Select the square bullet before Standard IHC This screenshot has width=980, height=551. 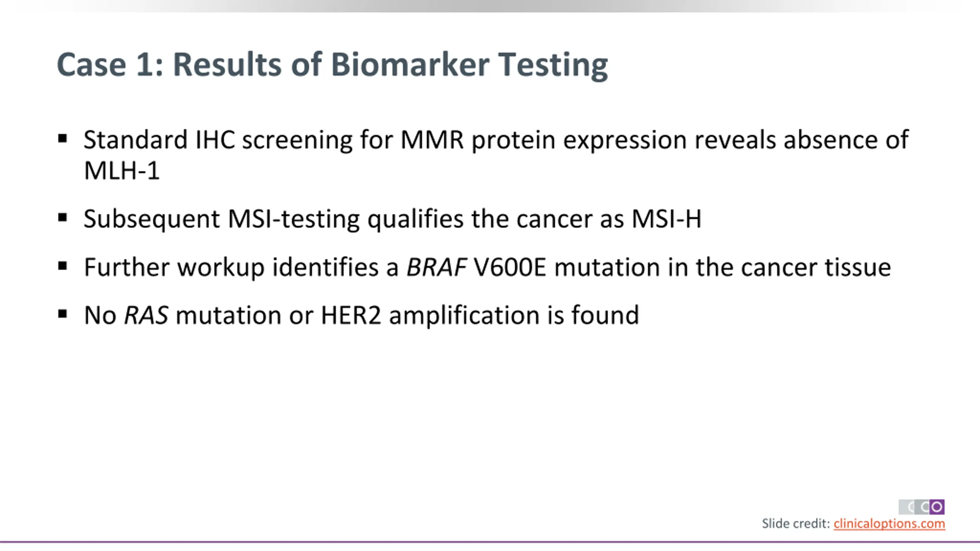pos(62,138)
